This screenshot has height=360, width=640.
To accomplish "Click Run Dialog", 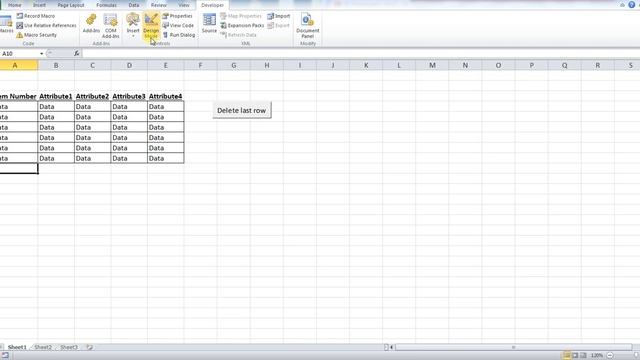I will coord(179,35).
